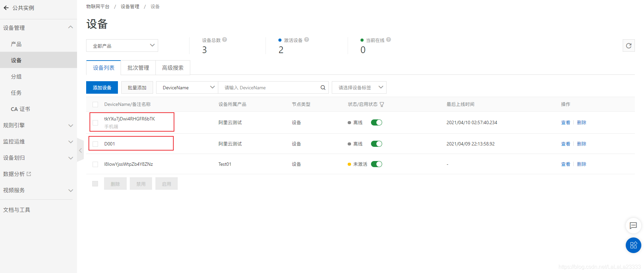Click the 添加设备 button
Viewport: 644px width, 273px height.
click(102, 88)
